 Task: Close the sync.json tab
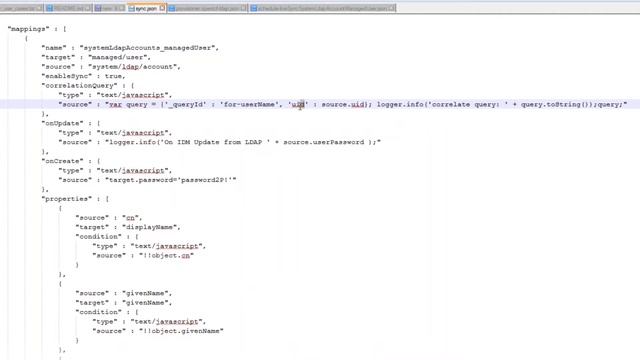(x=162, y=8)
